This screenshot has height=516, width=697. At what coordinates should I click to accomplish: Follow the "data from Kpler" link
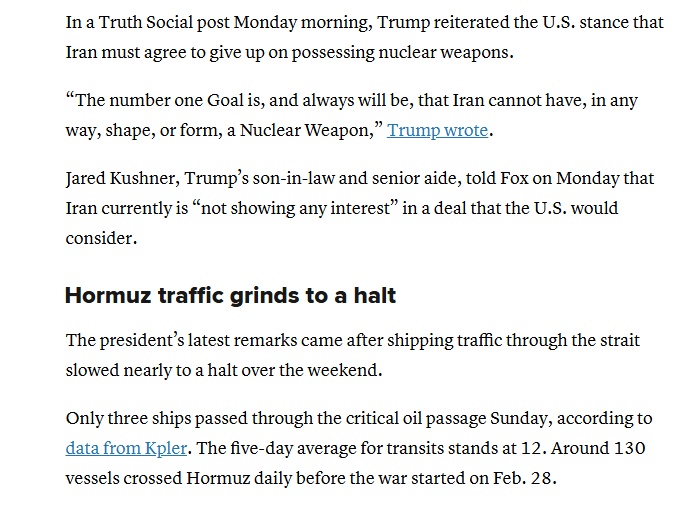[126, 448]
